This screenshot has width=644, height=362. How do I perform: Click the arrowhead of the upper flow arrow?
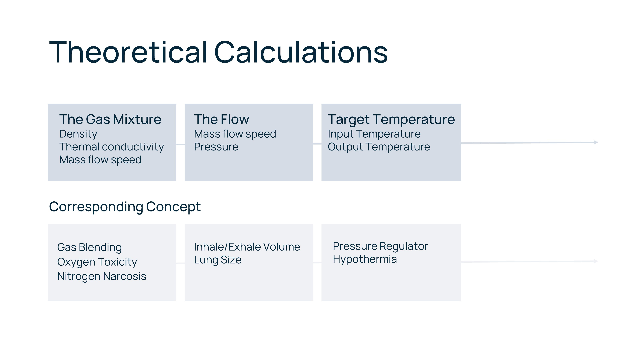596,142
